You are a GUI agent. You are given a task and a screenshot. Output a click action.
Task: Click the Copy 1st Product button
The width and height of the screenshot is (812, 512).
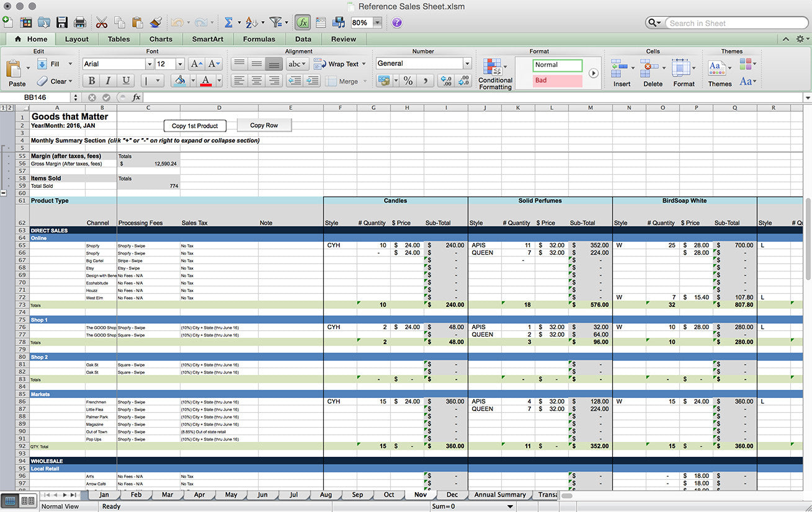pos(195,126)
